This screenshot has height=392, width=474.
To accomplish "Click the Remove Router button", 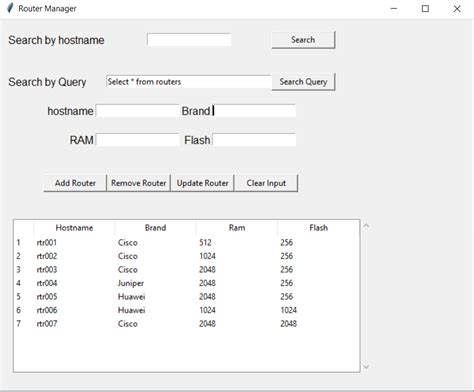I will [138, 183].
